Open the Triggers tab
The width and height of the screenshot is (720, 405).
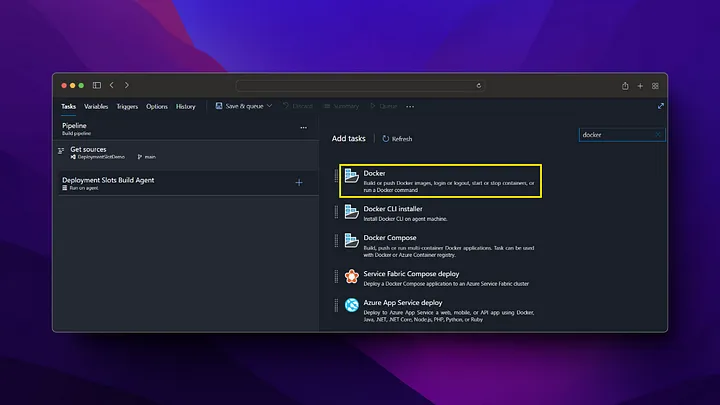click(x=127, y=107)
